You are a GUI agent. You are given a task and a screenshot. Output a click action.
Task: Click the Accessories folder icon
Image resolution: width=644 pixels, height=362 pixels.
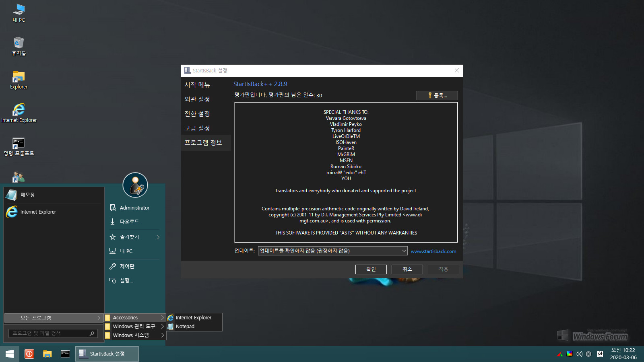(108, 318)
